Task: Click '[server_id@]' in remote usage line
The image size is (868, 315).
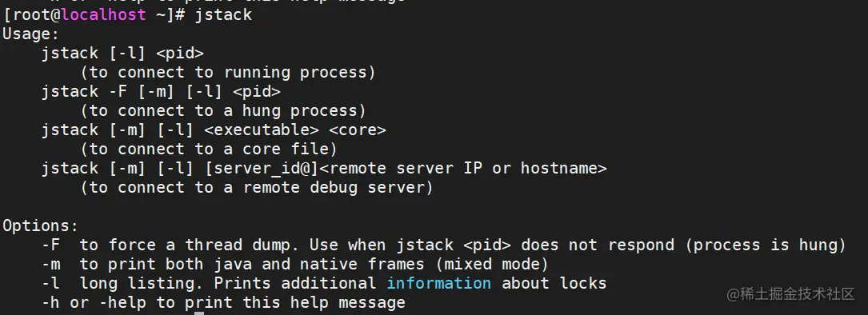Action: point(262,169)
